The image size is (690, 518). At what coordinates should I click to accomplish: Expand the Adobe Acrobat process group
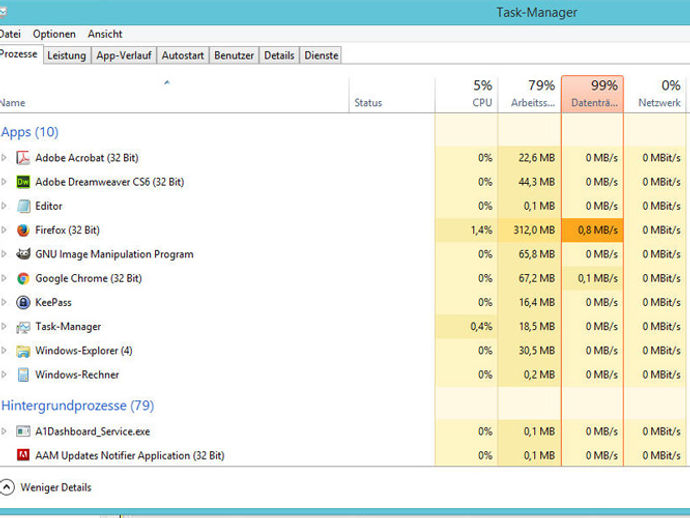[x=4, y=158]
